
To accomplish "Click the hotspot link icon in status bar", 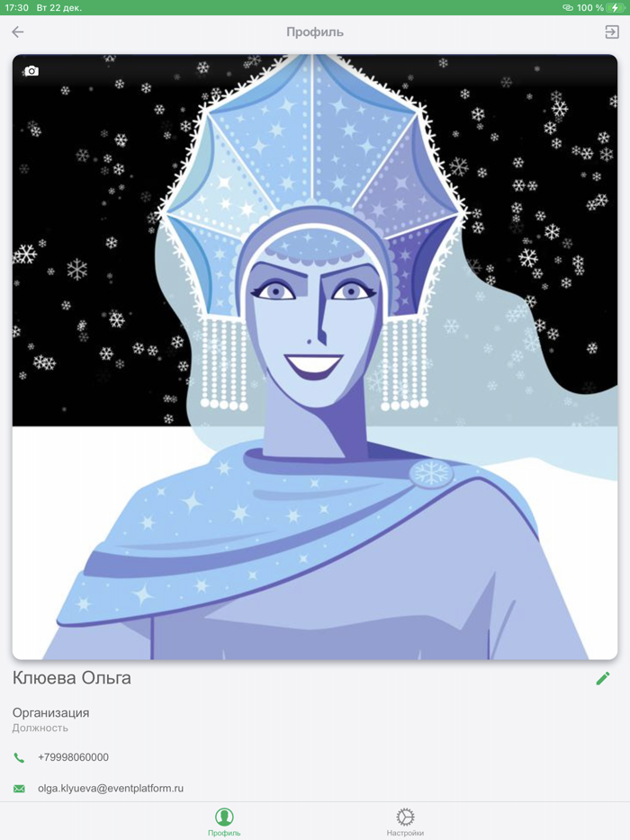I will pos(568,8).
